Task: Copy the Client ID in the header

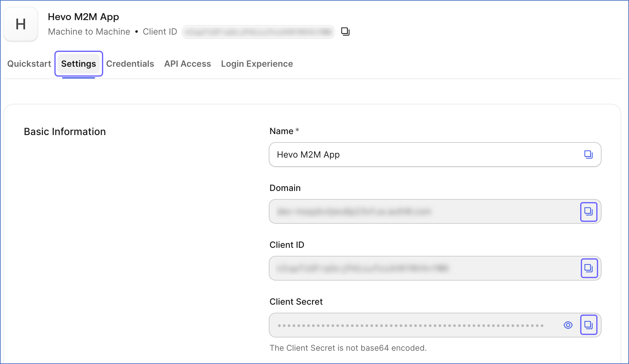Action: [x=345, y=32]
